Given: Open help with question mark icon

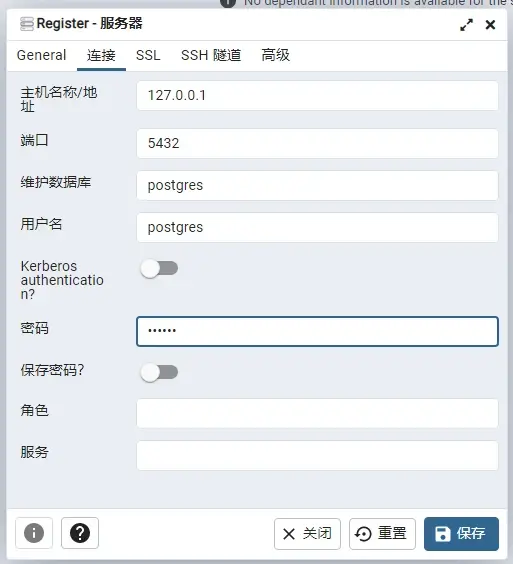Looking at the screenshot, I should click(80, 533).
